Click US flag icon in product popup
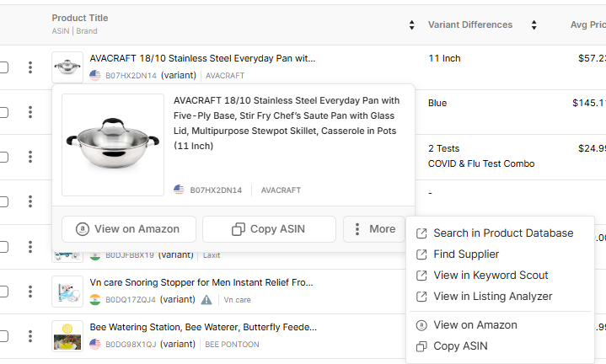 (x=179, y=190)
